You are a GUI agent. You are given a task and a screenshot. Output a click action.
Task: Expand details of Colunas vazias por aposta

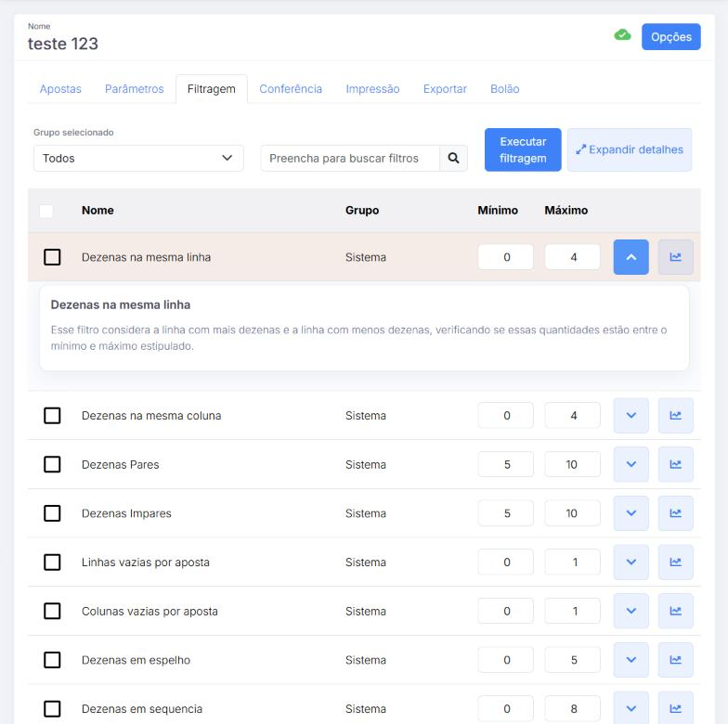[x=631, y=611]
